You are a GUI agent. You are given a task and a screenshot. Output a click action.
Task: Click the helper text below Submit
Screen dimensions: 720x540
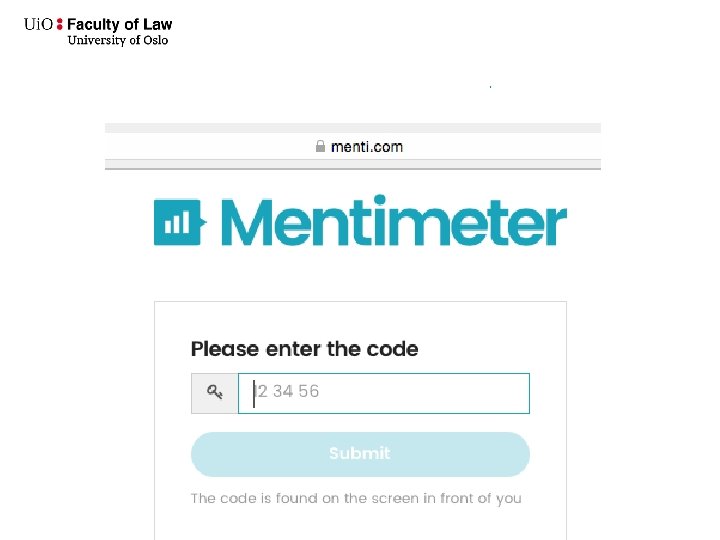click(356, 498)
